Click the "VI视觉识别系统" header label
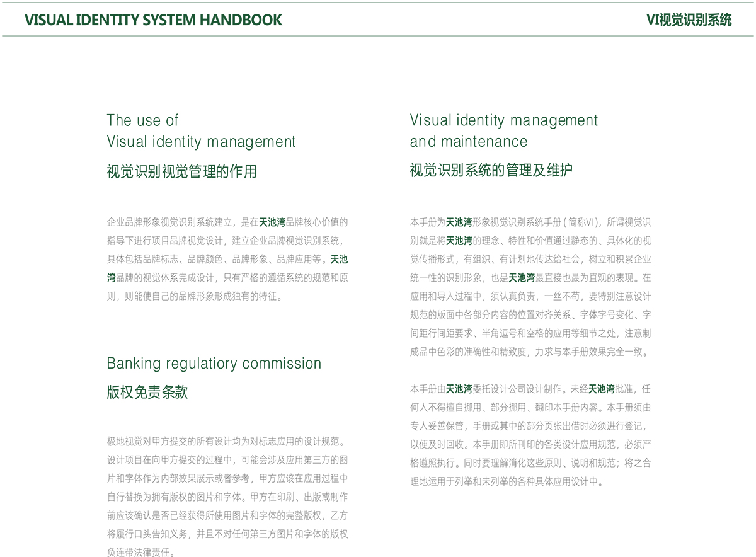This screenshot has width=756, height=557. coord(689,20)
